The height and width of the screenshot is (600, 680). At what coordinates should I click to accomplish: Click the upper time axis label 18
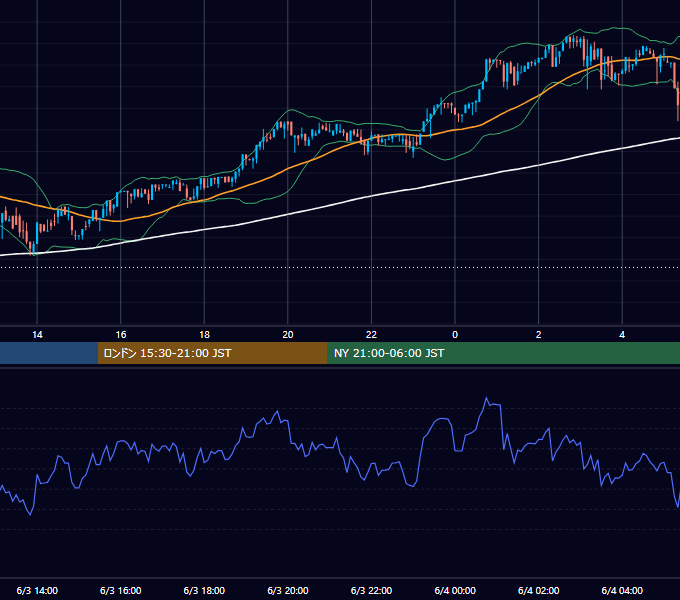point(204,335)
